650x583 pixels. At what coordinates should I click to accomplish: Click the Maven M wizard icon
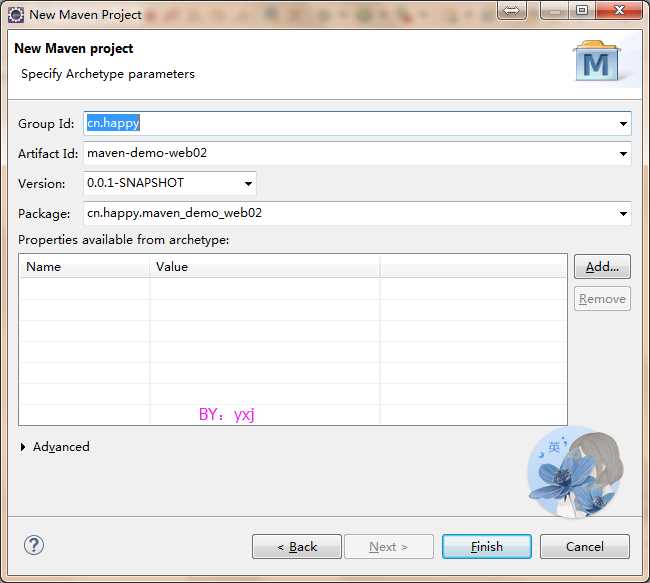597,61
